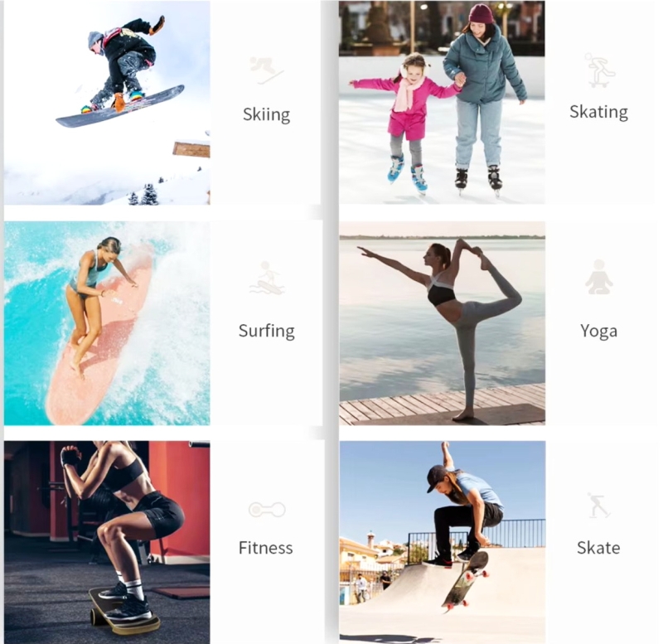Select the Fitness label
This screenshot has width=663, height=644.
point(265,548)
